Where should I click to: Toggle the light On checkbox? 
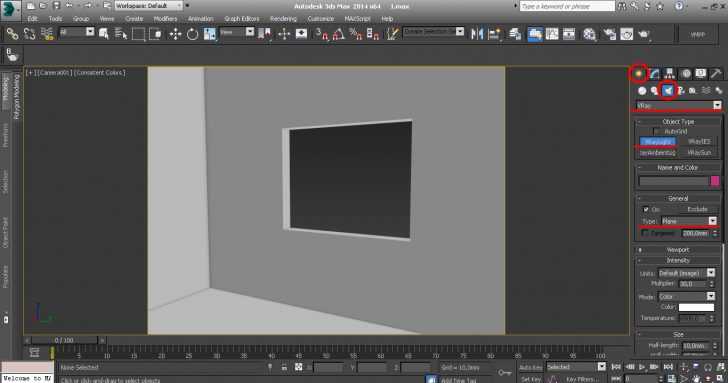coord(646,209)
